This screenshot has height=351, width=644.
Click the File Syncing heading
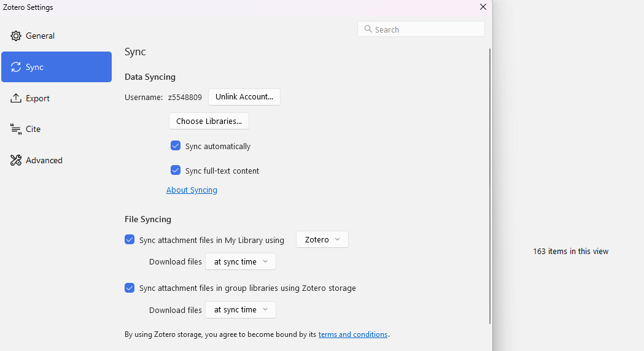click(148, 219)
